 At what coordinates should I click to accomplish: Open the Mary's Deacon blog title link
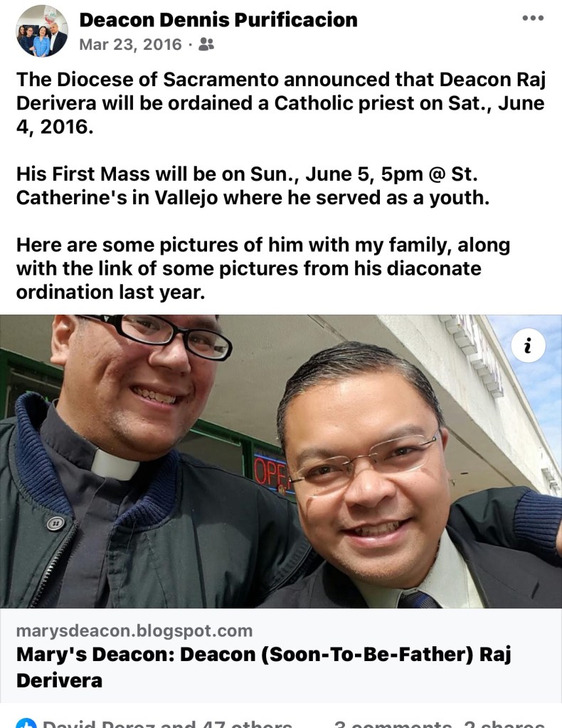pyautogui.click(x=264, y=668)
